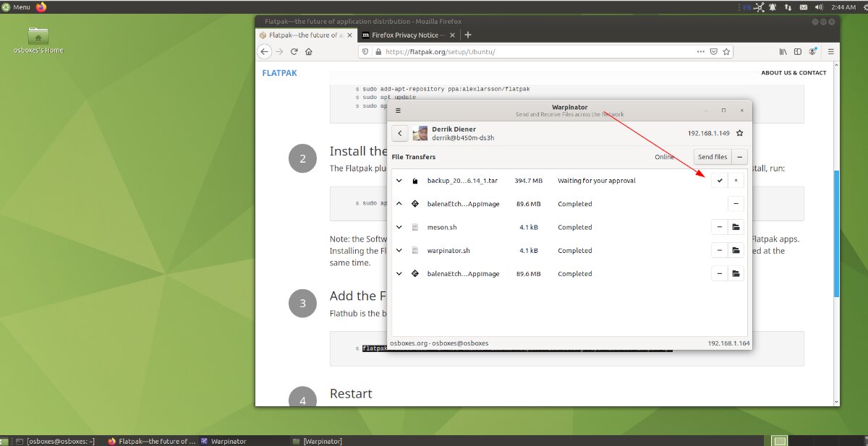Open EN keyboard layout indicator

(x=746, y=7)
